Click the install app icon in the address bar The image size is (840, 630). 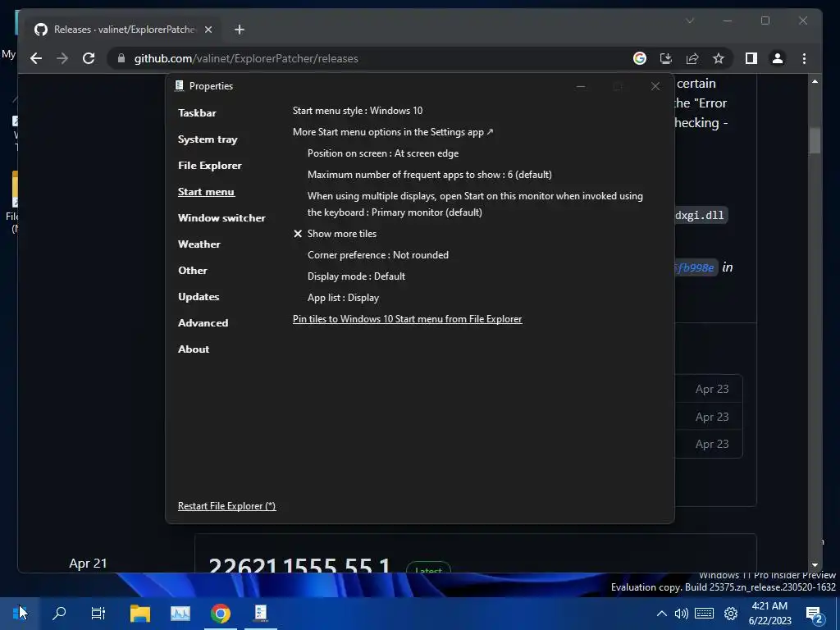click(x=666, y=58)
